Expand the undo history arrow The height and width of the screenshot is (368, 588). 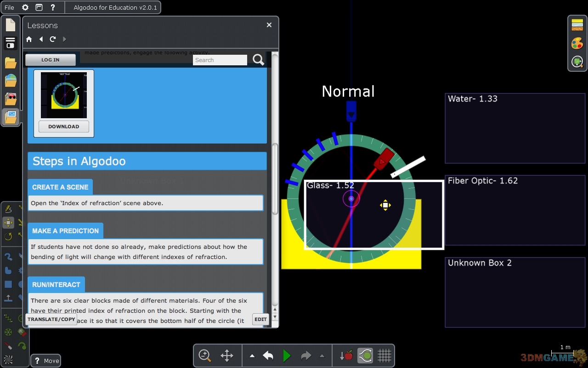tap(252, 356)
